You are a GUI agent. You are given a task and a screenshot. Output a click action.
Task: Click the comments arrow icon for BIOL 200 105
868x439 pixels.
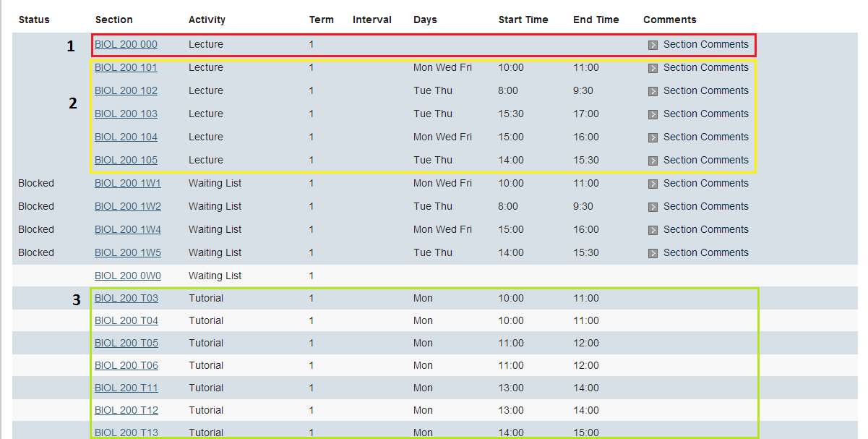pyautogui.click(x=653, y=161)
